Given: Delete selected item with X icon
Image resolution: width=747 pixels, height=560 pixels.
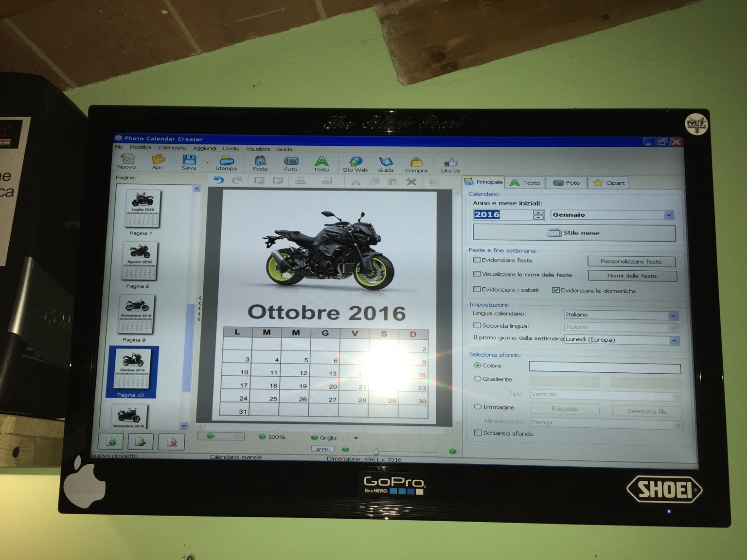Looking at the screenshot, I should pos(411,182).
